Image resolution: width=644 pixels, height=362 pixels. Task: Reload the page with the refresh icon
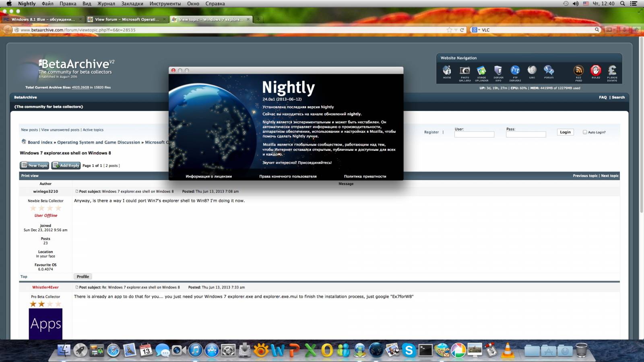tap(462, 30)
